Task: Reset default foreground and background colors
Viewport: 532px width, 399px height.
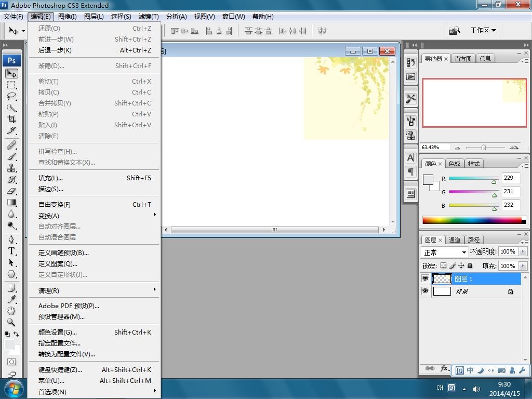Action: click(7, 334)
